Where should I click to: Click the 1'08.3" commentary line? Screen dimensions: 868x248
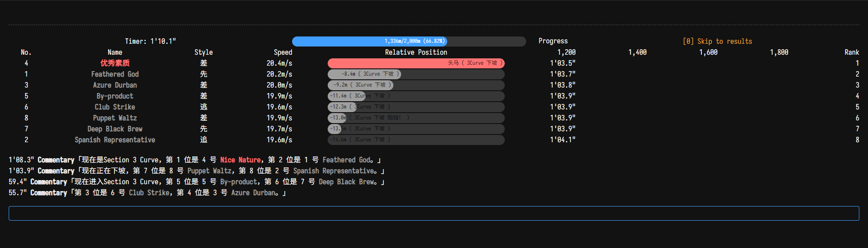point(195,160)
